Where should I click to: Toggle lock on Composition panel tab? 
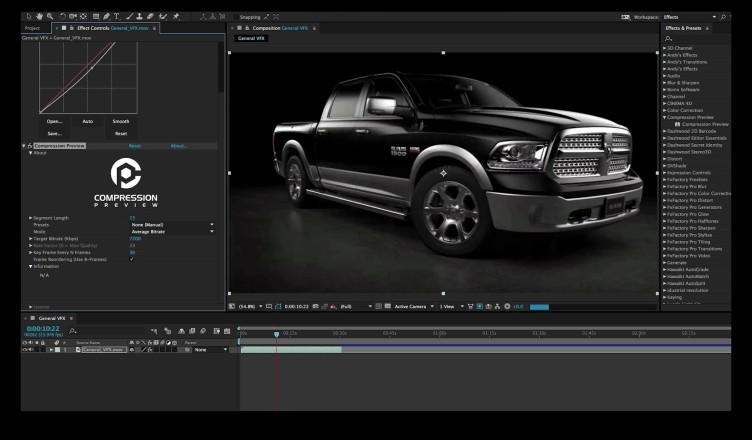coord(247,28)
